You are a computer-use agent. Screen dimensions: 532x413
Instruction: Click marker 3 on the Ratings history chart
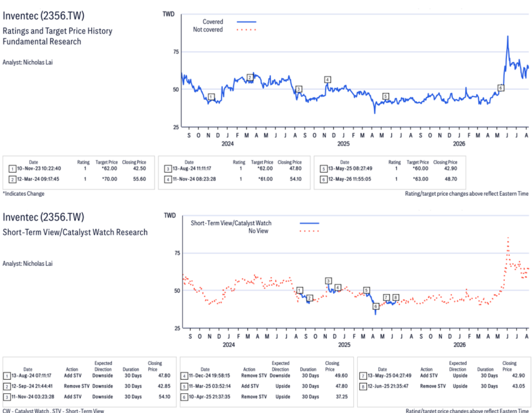(299, 89)
